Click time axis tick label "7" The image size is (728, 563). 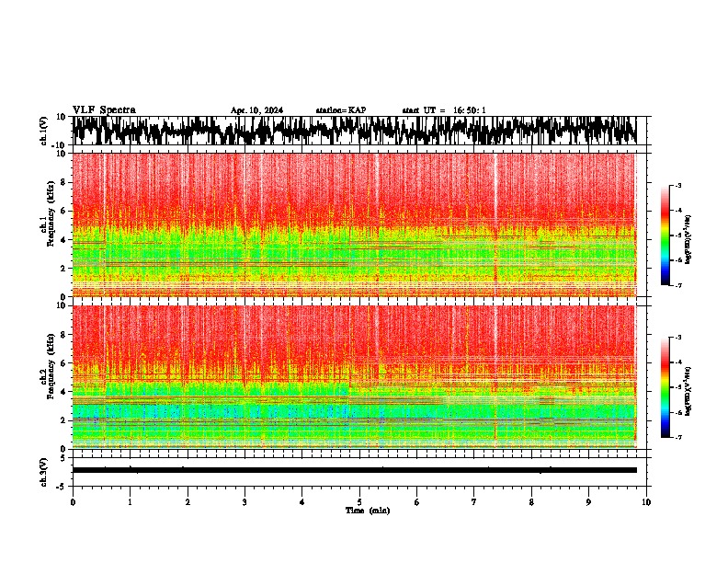(474, 502)
